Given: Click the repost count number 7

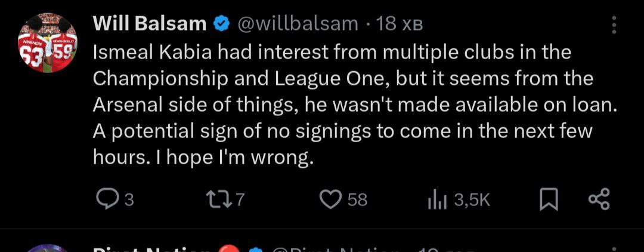Looking at the screenshot, I should pos(240,201).
